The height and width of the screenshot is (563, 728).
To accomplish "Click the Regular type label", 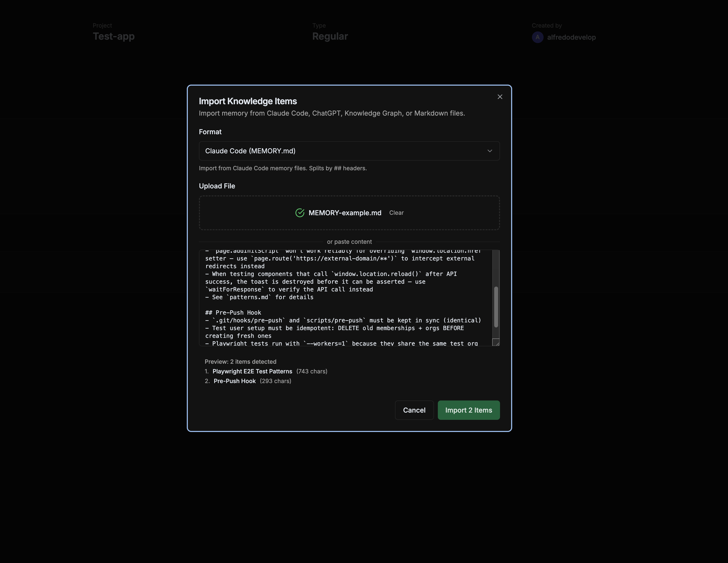I will 330,36.
